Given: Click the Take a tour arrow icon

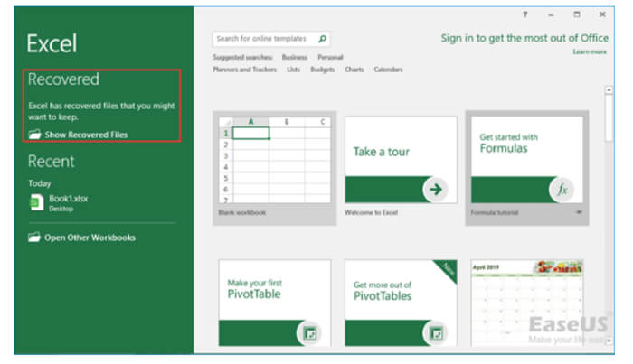Looking at the screenshot, I should coord(435,189).
